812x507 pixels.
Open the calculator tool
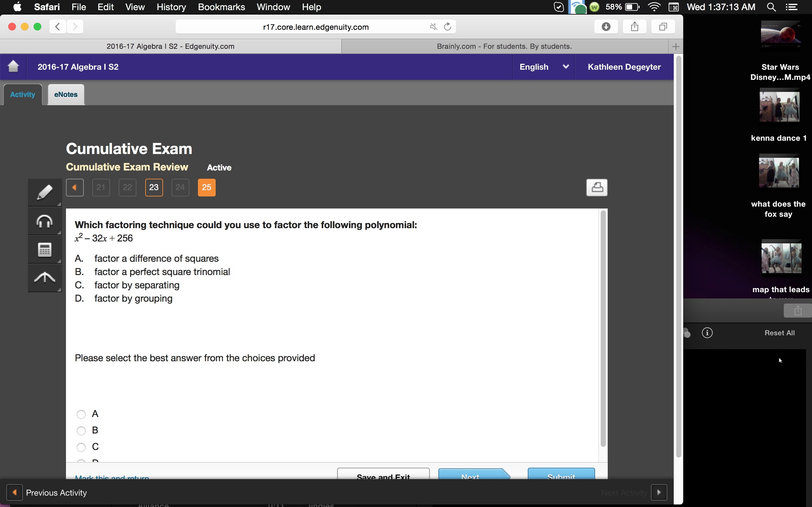click(x=45, y=250)
